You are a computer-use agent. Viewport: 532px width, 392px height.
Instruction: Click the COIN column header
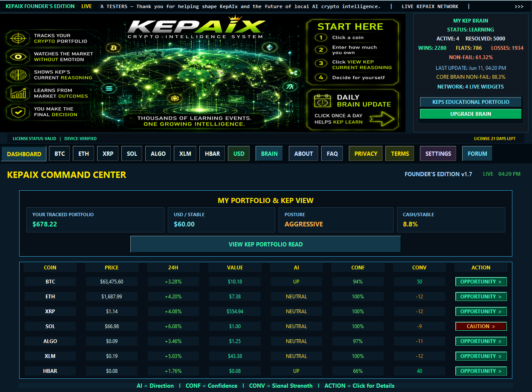50,268
